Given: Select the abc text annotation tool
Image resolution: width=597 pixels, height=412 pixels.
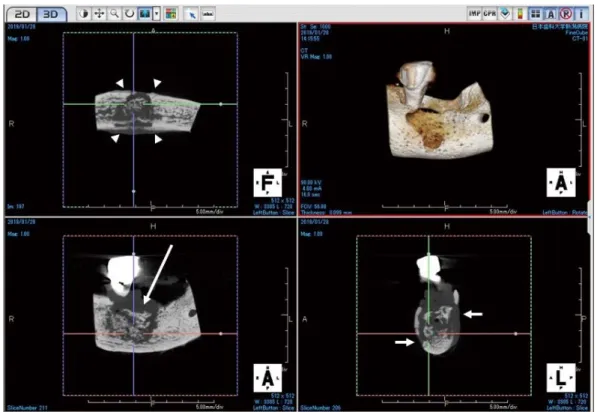Looking at the screenshot, I should point(208,14).
